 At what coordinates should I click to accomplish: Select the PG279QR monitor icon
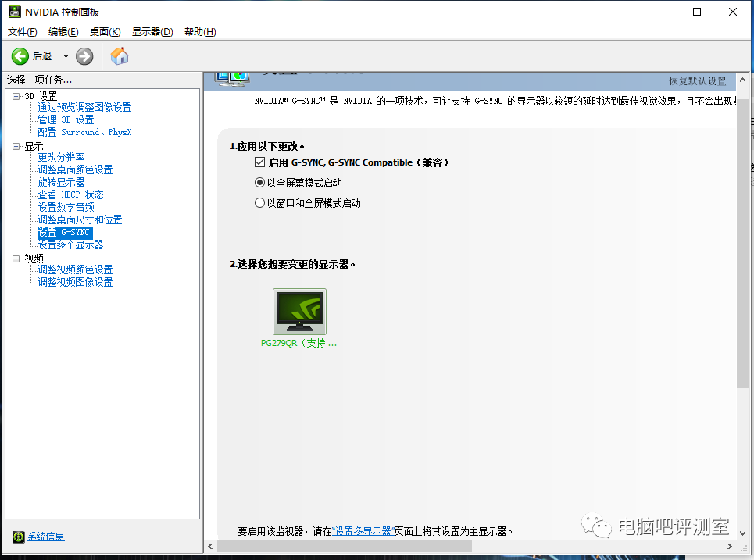coord(299,311)
